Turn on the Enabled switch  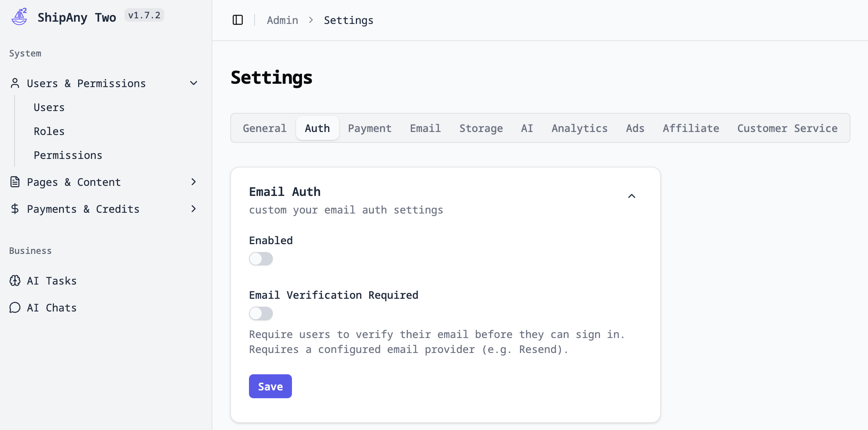[x=261, y=259]
